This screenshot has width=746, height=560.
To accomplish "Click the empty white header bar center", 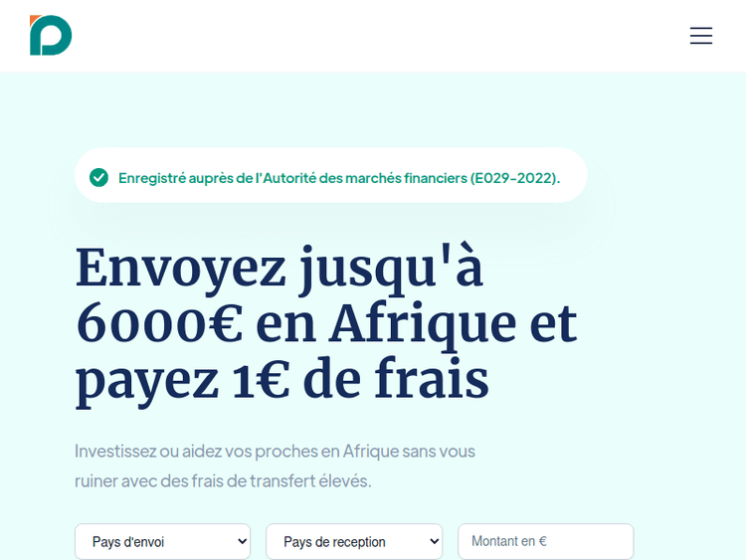I will (373, 36).
